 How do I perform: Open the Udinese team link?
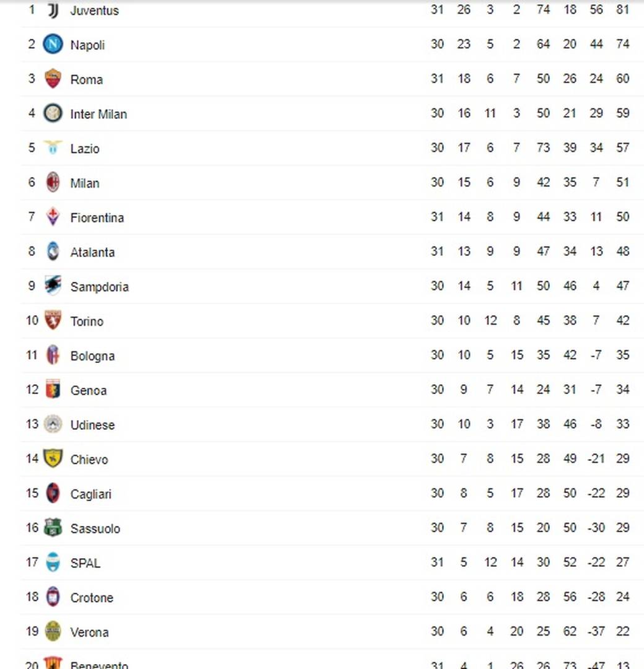coord(92,426)
